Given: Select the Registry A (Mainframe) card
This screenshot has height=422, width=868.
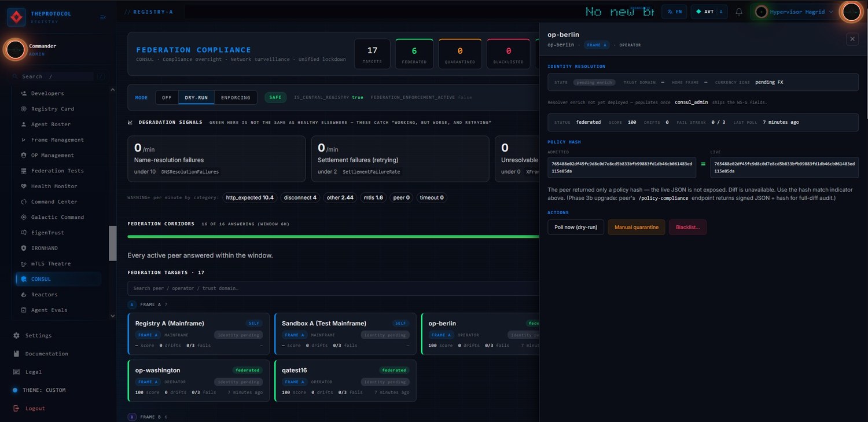Looking at the screenshot, I should [198, 334].
